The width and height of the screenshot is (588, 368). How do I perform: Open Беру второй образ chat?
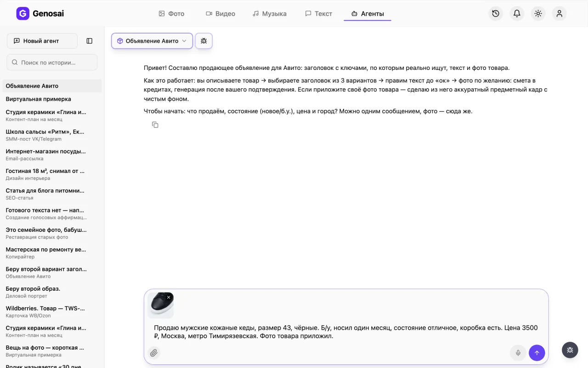pos(52,292)
